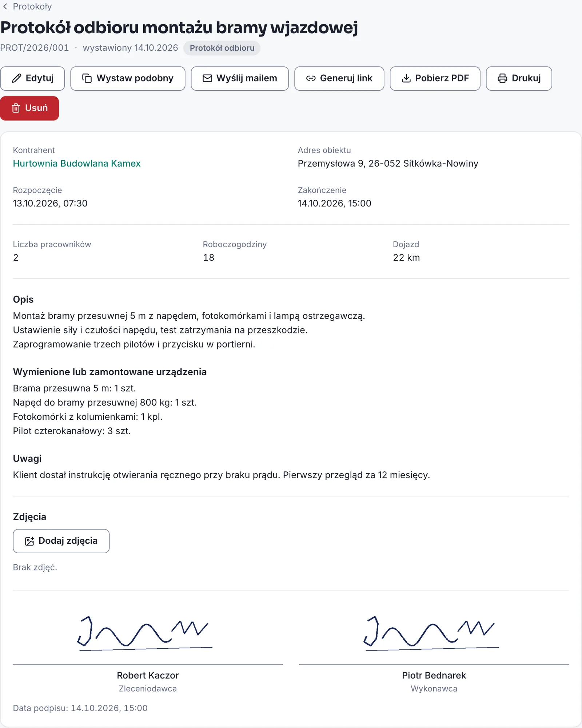Viewport: 582px width, 728px height.
Task: Click Robert Kaczor's signature image
Action: click(145, 633)
